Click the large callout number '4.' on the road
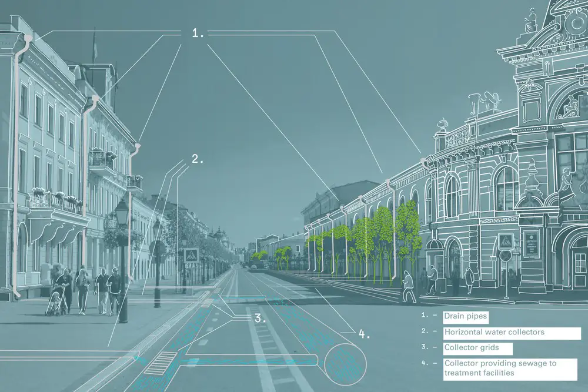The width and height of the screenshot is (588, 392). point(364,334)
